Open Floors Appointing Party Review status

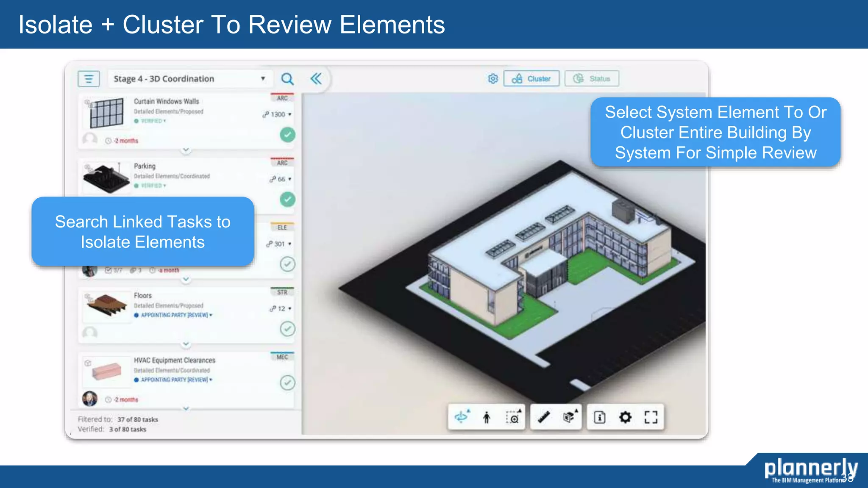coord(174,315)
